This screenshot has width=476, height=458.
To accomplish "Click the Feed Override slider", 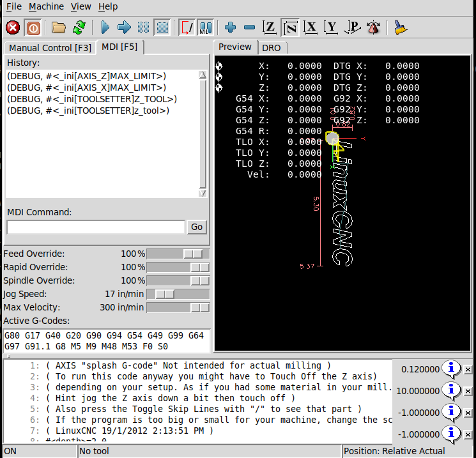I will tap(178, 254).
